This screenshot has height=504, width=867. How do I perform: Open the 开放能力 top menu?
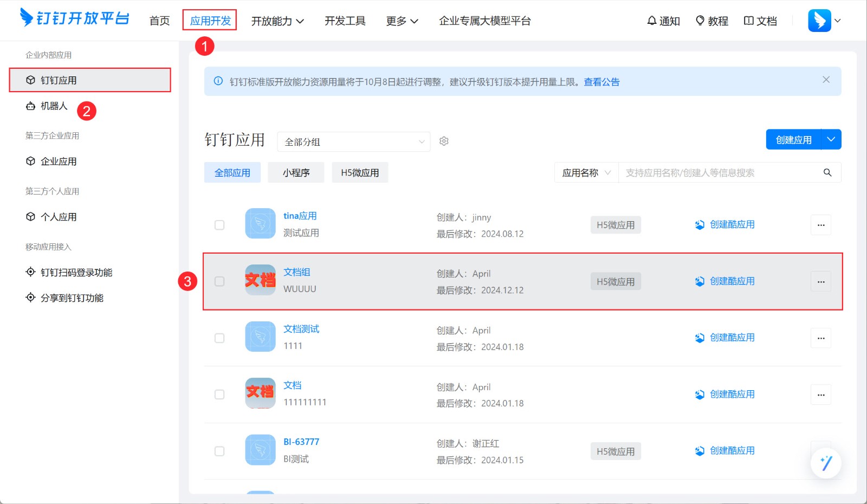277,21
